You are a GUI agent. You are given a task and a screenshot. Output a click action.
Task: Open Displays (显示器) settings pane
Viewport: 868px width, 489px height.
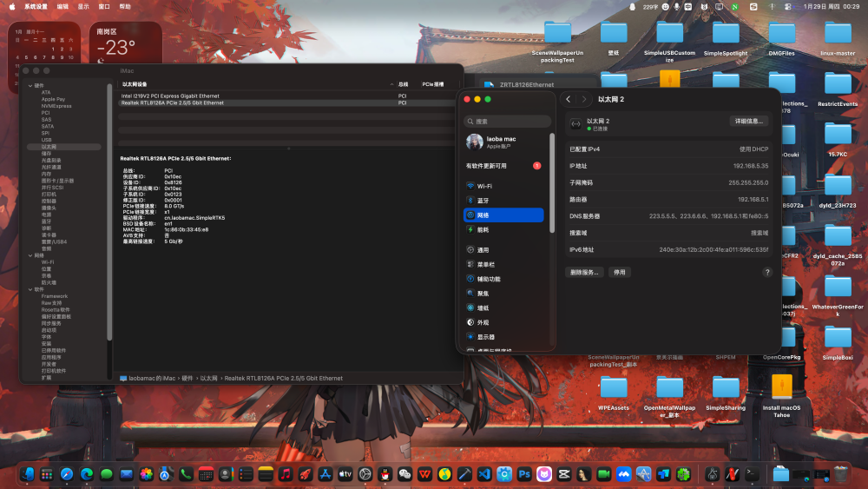coord(503,336)
